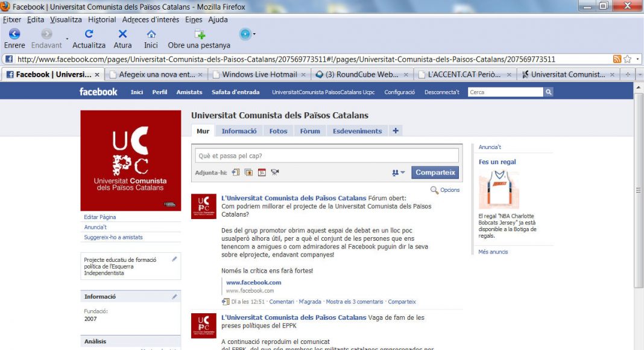
Task: Close the L'ACCENT.CAT tab
Action: 509,75
